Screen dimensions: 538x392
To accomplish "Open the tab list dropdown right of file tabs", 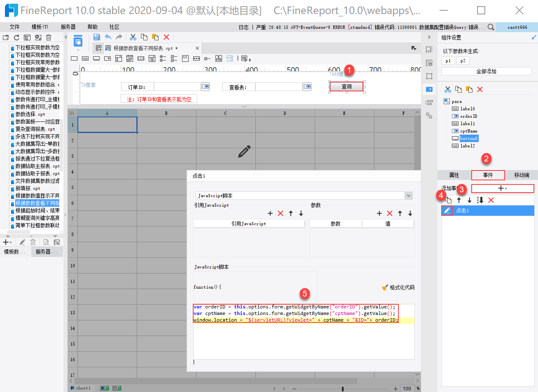I will pos(414,48).
